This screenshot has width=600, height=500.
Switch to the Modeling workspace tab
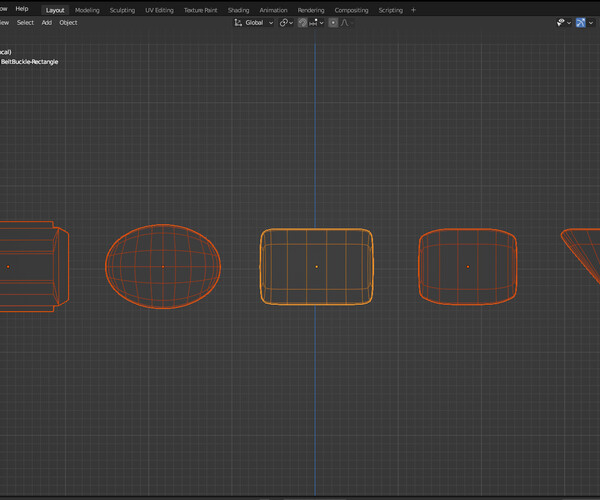(x=87, y=10)
